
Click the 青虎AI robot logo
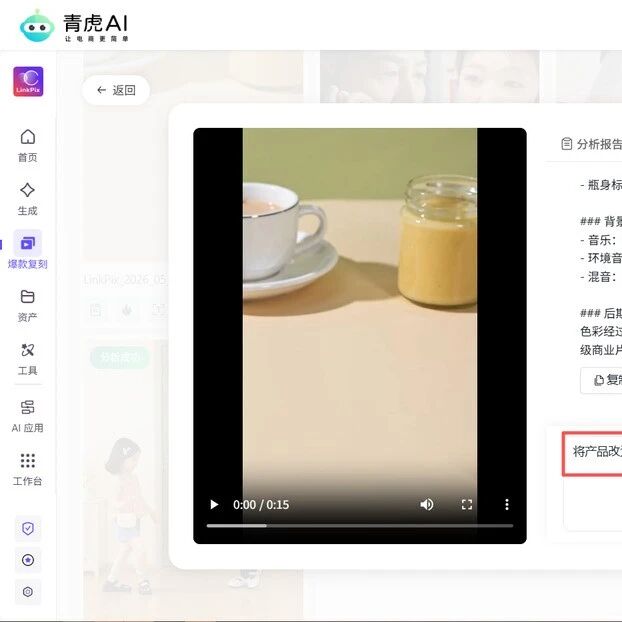pos(37,26)
